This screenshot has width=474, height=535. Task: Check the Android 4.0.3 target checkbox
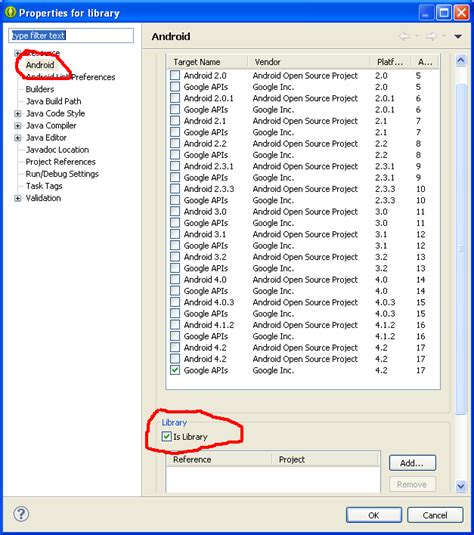point(175,302)
